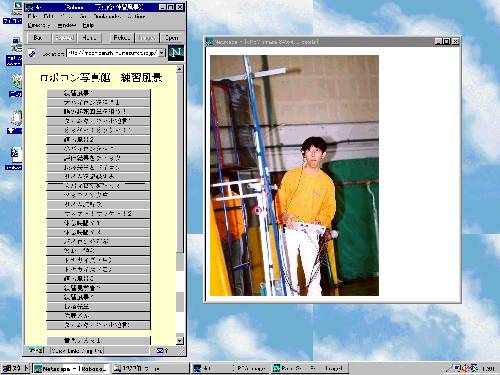This screenshot has width=500, height=375.
Task: Open the Windows Start button
Action: coord(16,368)
